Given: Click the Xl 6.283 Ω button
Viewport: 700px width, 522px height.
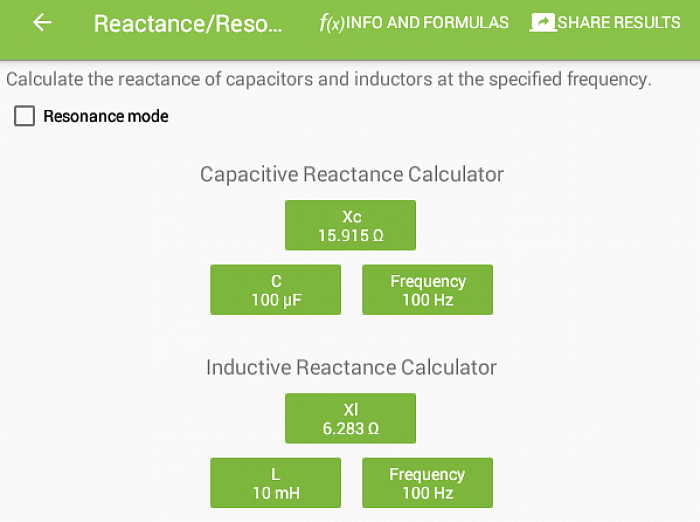Looking at the screenshot, I should 350,418.
